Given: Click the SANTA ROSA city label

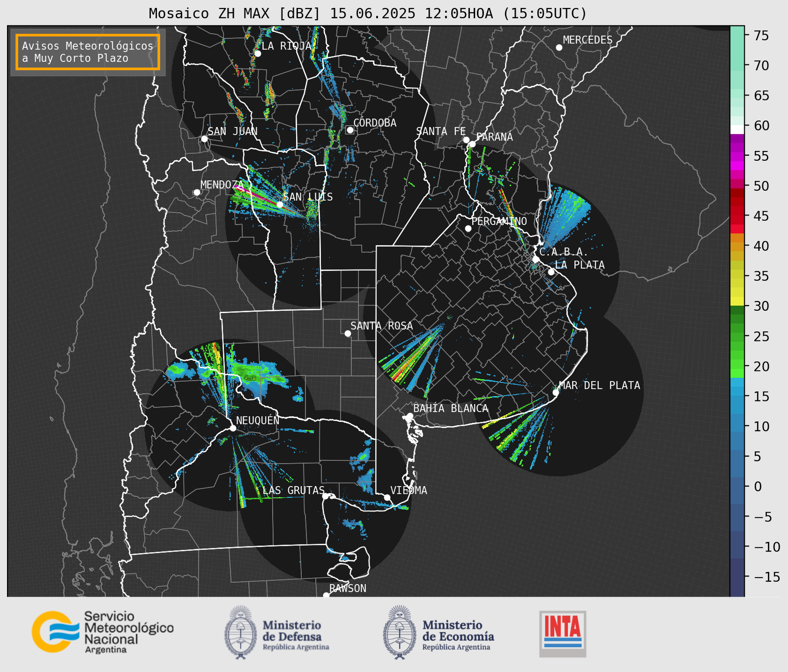Looking at the screenshot, I should click(382, 326).
